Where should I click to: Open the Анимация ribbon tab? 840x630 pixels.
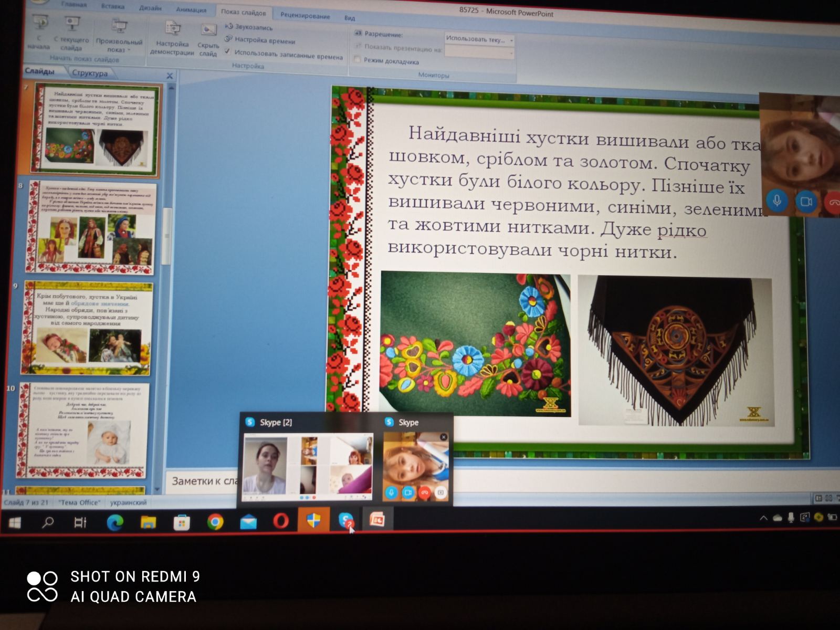click(x=191, y=9)
